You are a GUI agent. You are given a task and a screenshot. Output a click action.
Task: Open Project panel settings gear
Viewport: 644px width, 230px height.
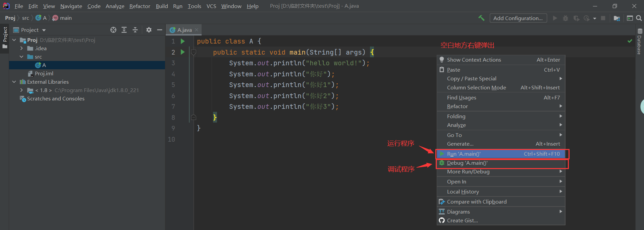tap(149, 30)
